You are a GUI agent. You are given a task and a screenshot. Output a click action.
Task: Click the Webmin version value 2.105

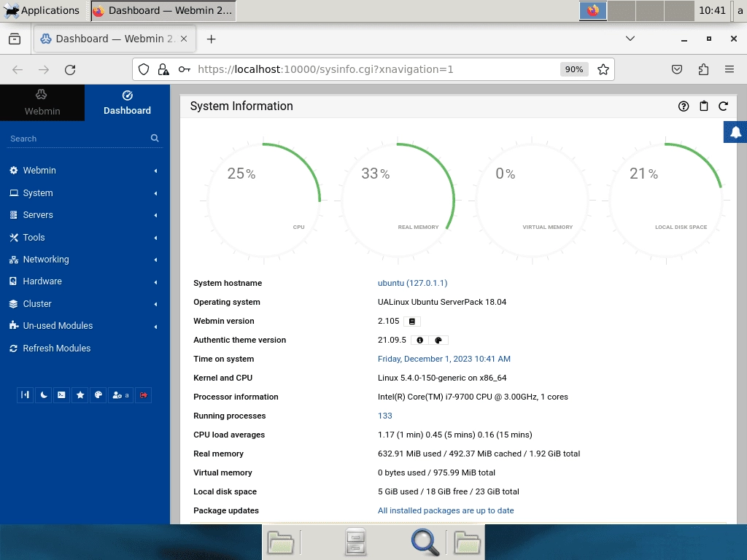tap(388, 321)
